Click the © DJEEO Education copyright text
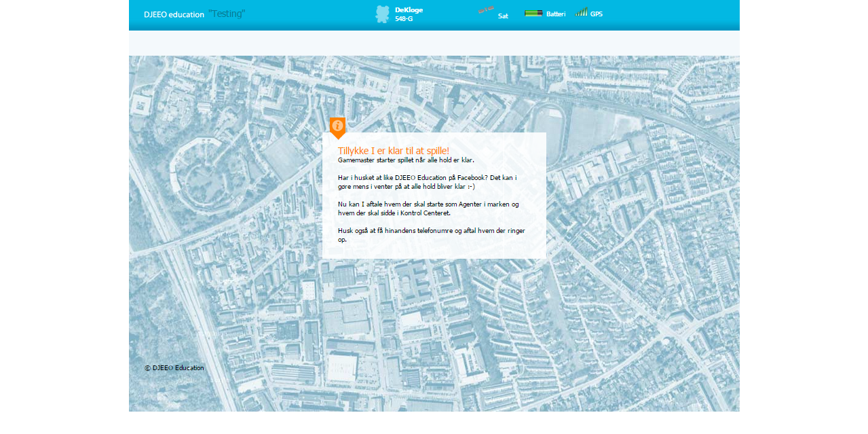Viewport: 868px width, 434px height. (x=174, y=368)
